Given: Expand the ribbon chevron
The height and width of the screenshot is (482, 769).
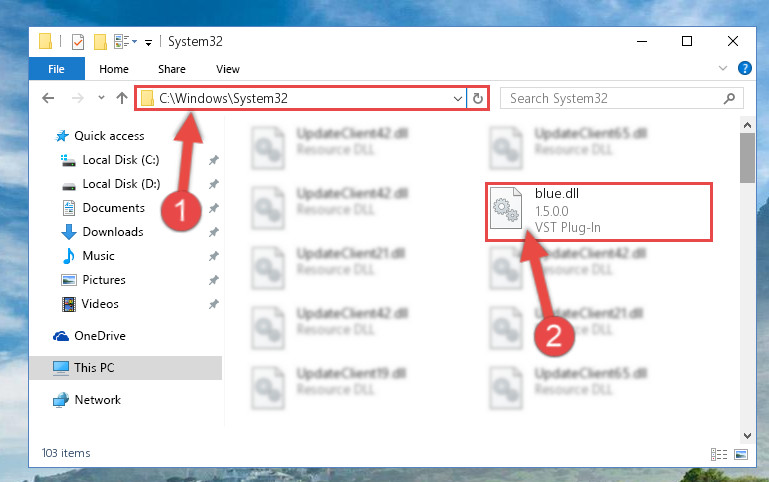Looking at the screenshot, I should click(x=722, y=68).
